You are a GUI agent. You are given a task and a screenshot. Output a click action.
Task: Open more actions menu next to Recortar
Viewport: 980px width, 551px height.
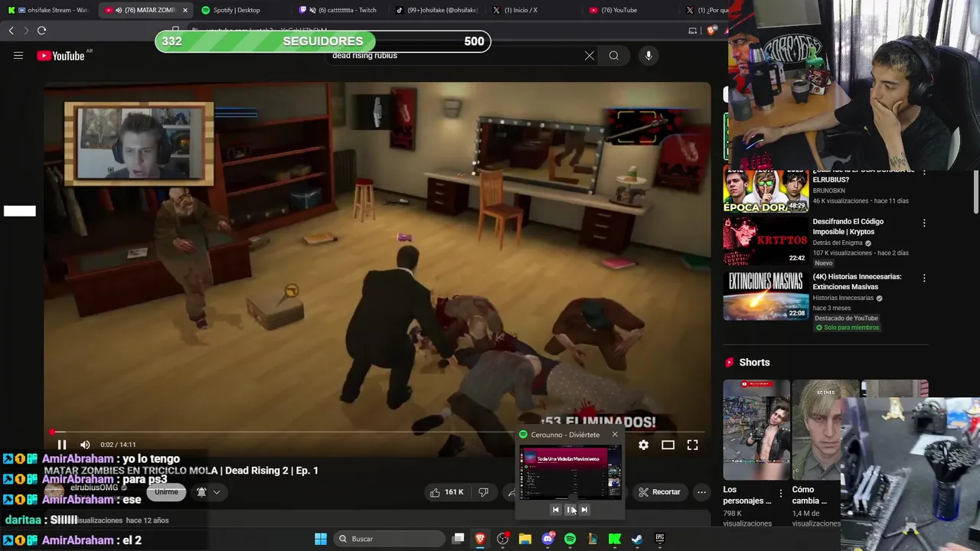coord(701,492)
